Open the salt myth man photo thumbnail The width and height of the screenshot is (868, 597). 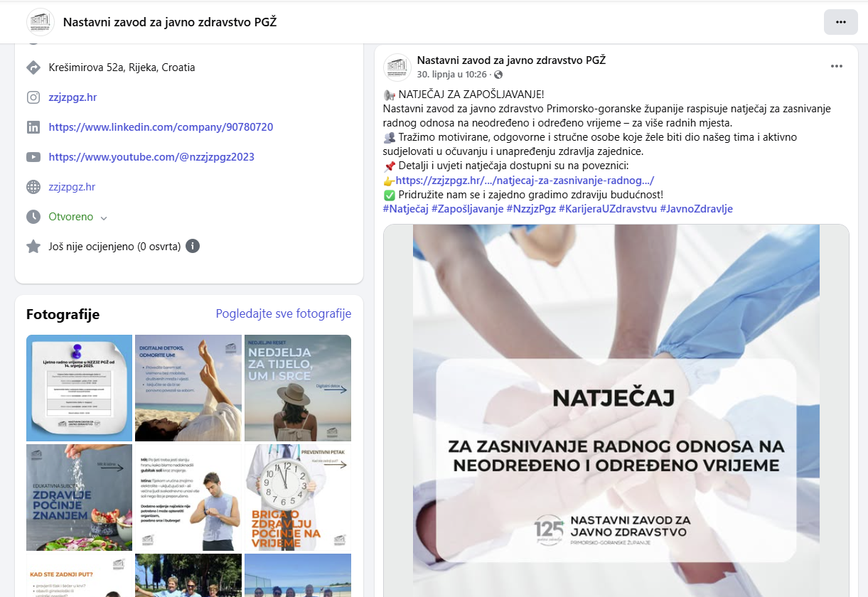point(188,497)
